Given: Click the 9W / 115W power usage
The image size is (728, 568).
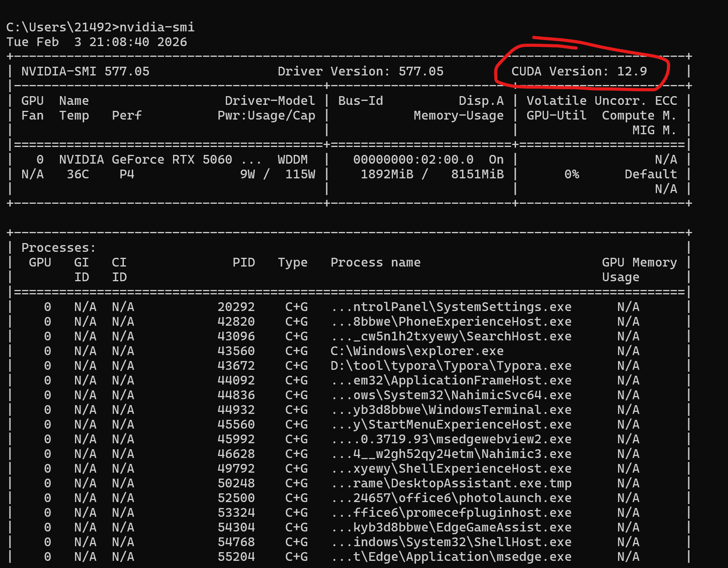Looking at the screenshot, I should [277, 174].
